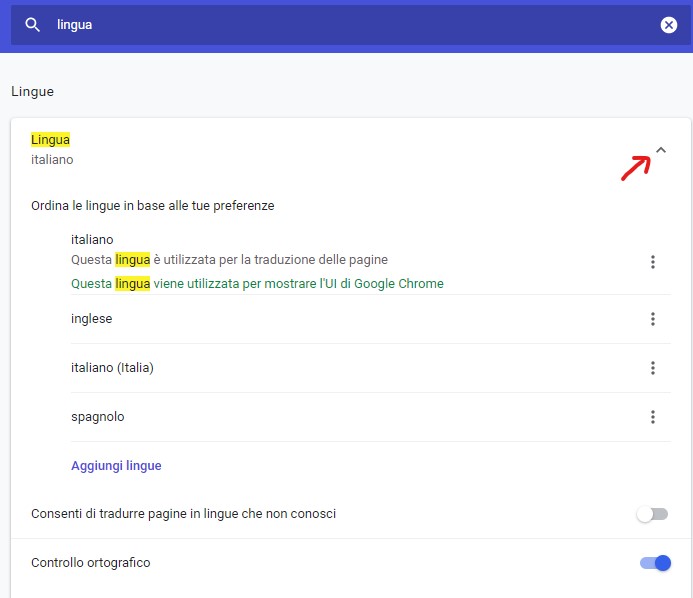The height and width of the screenshot is (598, 693).
Task: Select the italiano (Italia) language entry
Action: 112,368
